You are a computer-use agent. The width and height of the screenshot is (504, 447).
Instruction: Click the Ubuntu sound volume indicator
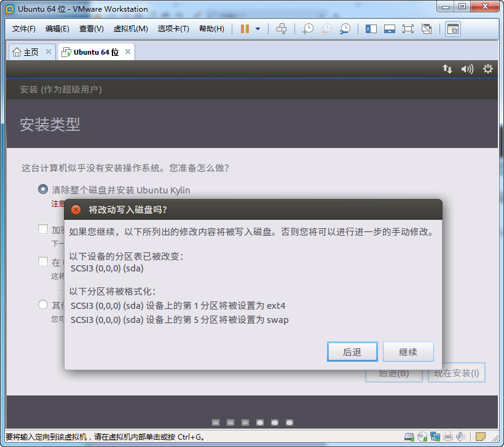click(x=467, y=69)
